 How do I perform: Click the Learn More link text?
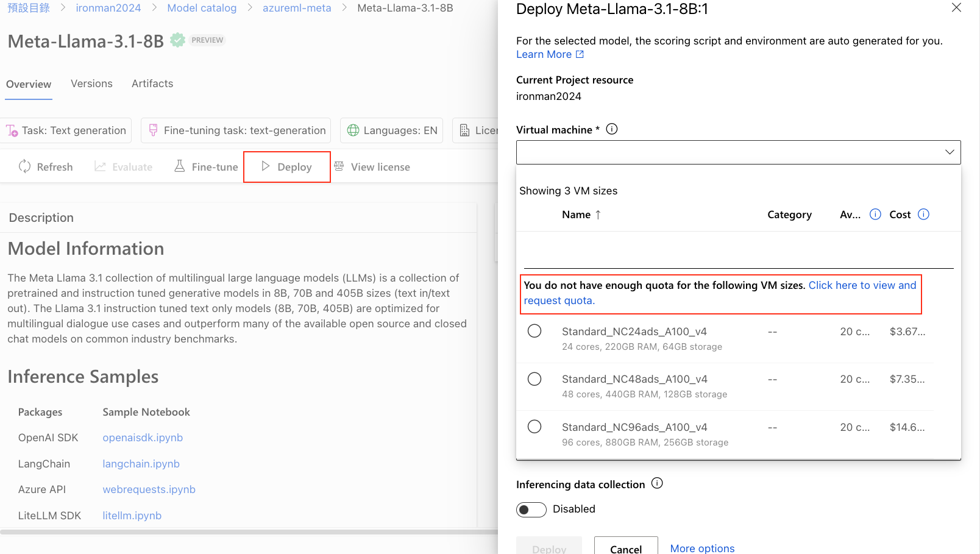[x=544, y=54]
